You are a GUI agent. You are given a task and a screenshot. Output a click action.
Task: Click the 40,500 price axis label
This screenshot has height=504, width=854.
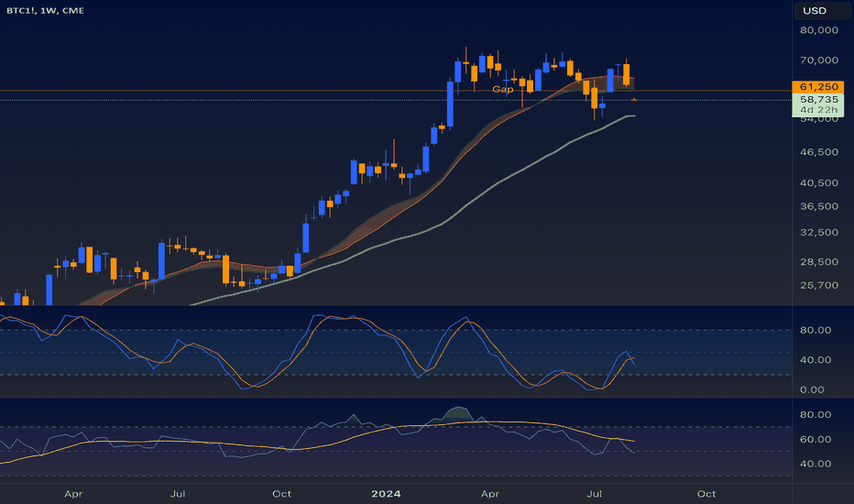(818, 183)
